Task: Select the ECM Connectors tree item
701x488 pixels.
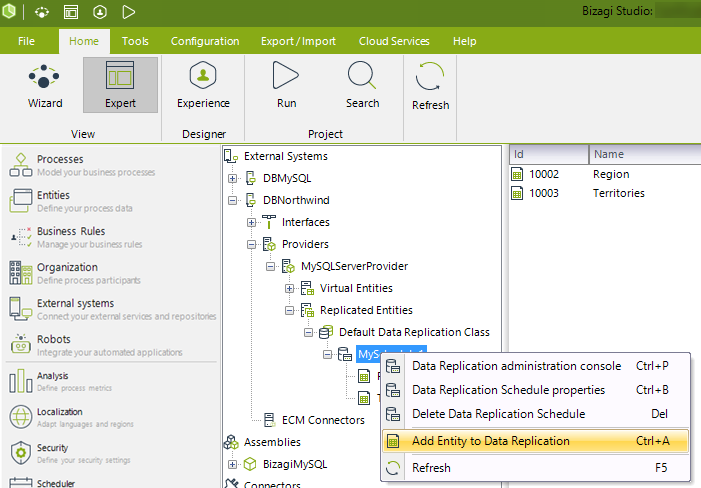Action: [x=323, y=420]
